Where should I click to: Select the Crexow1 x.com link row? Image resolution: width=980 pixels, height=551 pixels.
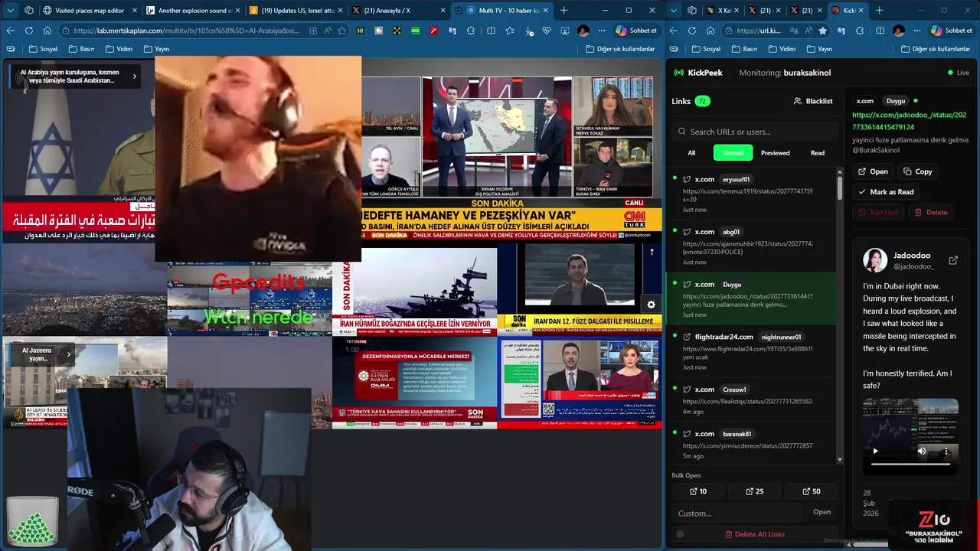click(750, 401)
